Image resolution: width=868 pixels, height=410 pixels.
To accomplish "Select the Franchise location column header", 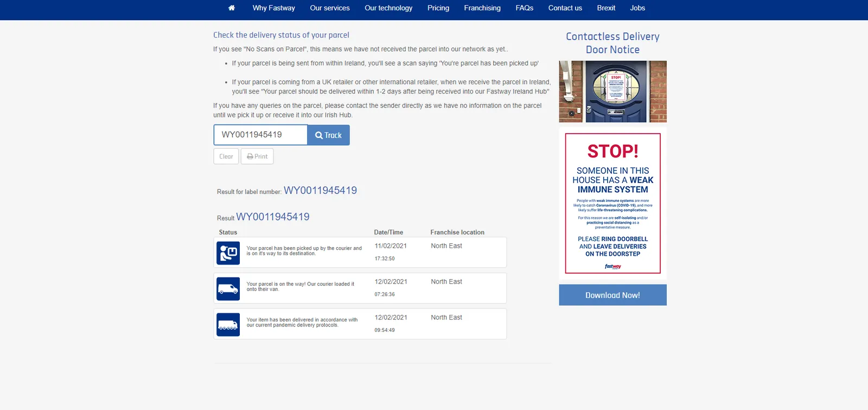I will click(457, 232).
